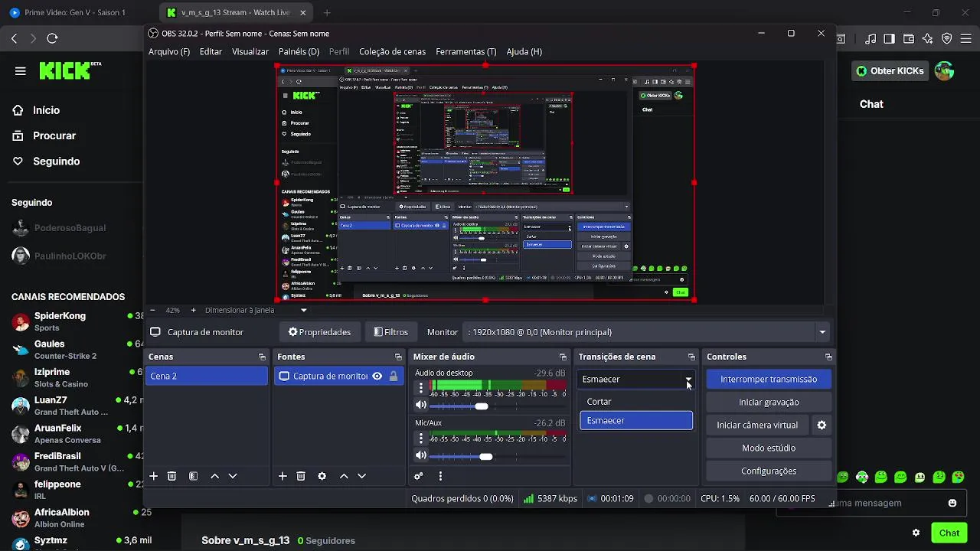Toggle Modo estúdio
980x551 pixels.
(769, 448)
